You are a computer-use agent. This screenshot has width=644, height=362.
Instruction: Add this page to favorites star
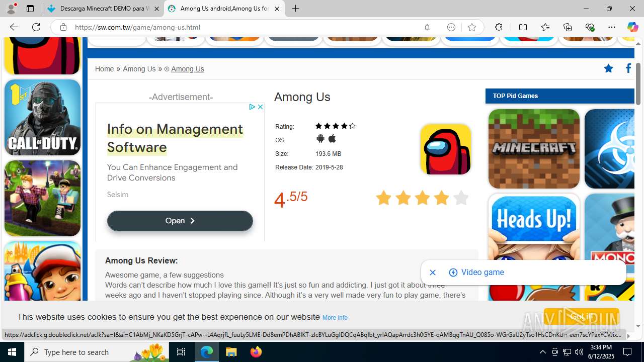click(471, 27)
